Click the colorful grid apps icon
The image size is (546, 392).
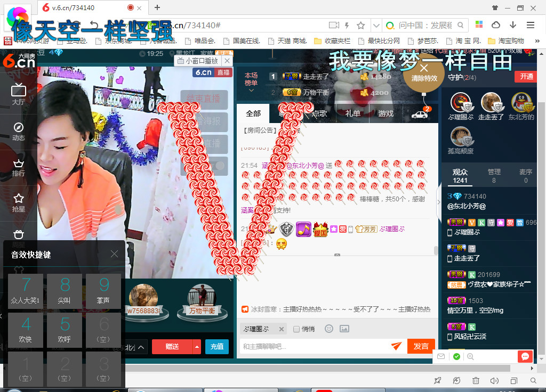tap(479, 24)
